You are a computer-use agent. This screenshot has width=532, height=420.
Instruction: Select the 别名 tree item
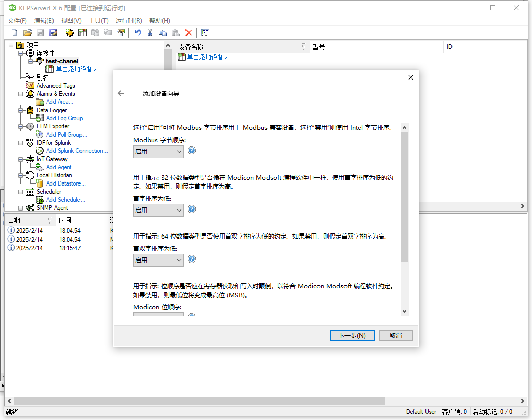tap(42, 77)
